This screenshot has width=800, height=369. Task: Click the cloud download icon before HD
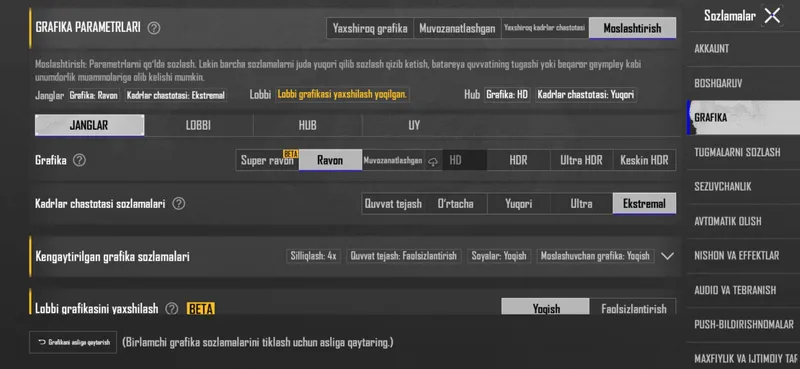433,161
